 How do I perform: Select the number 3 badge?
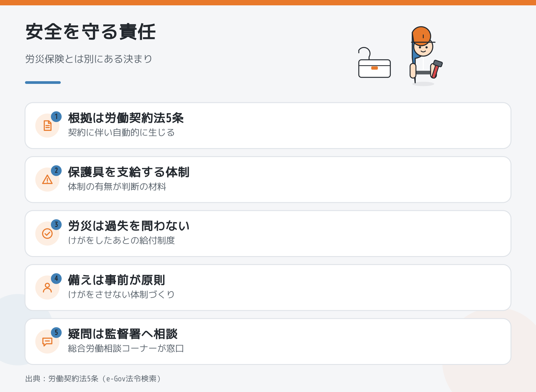[x=56, y=225]
